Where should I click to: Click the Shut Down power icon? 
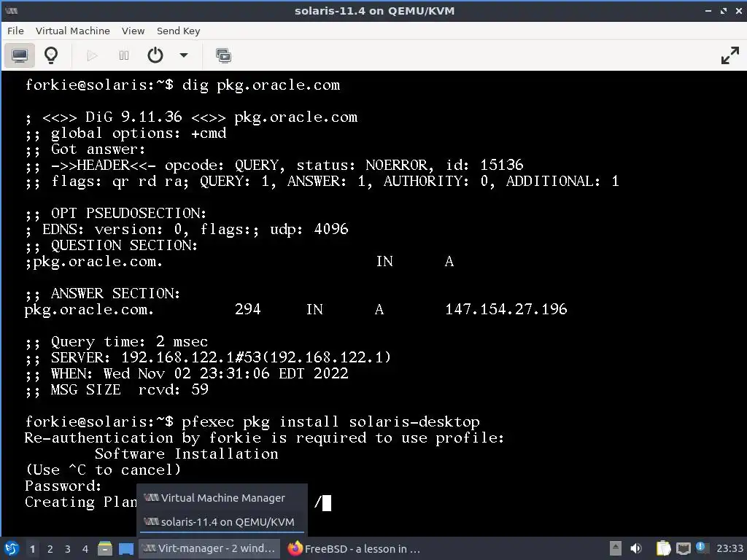click(155, 55)
